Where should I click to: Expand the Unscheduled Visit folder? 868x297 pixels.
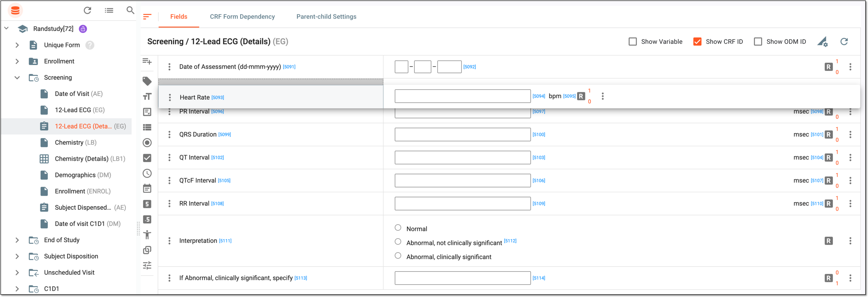(x=17, y=273)
